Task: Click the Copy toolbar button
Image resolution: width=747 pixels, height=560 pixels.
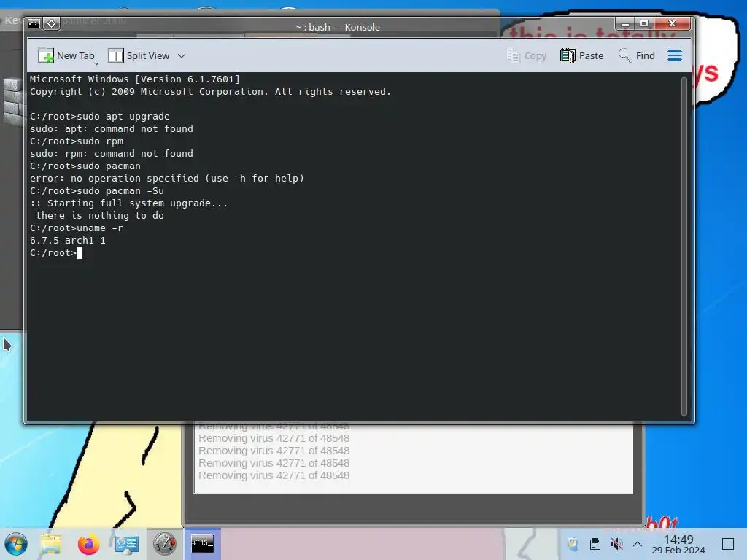Action: [x=527, y=55]
